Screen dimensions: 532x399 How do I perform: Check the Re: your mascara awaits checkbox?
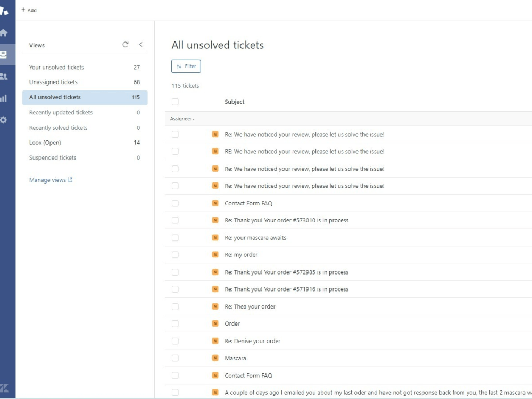click(x=175, y=237)
